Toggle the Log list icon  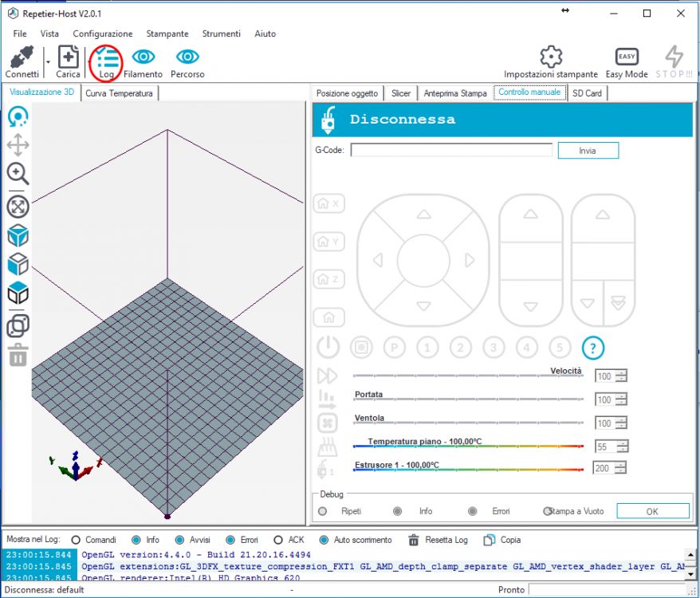point(106,58)
